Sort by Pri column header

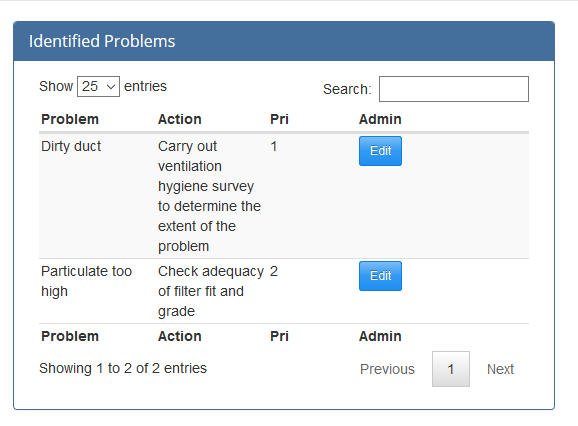tap(279, 119)
